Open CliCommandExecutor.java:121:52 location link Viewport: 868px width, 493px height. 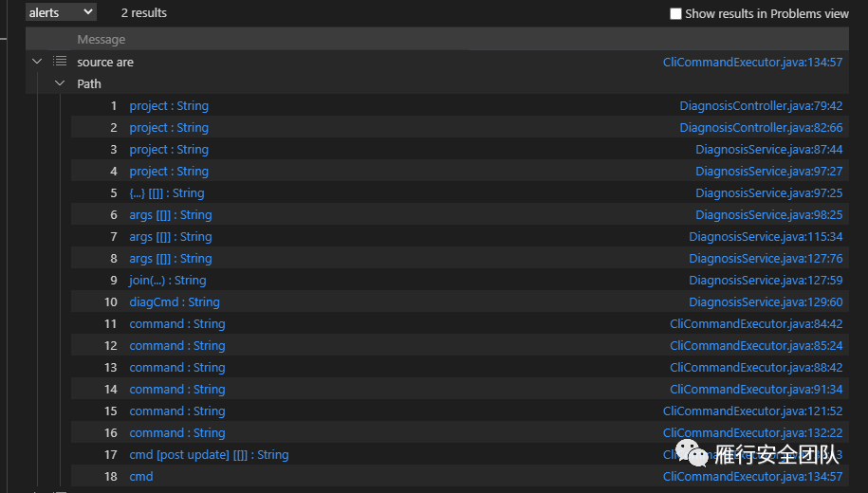pyautogui.click(x=752, y=411)
